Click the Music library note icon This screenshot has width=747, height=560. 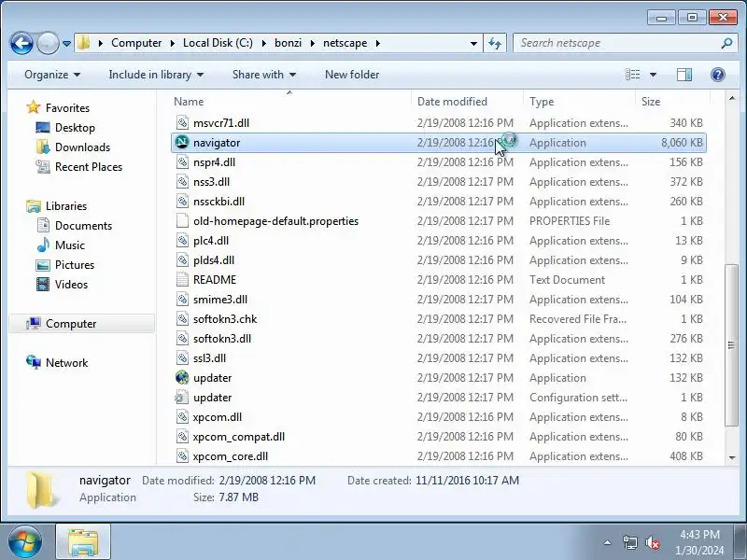coord(43,245)
